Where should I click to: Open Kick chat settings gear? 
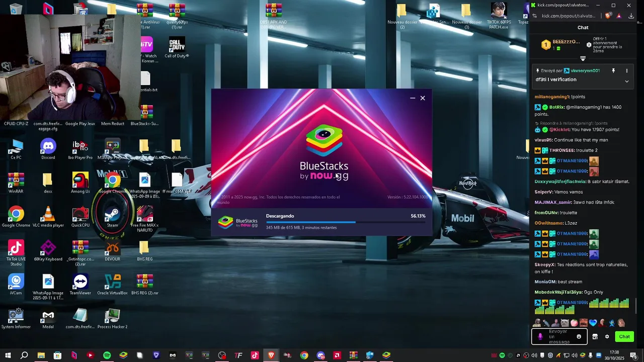tap(607, 337)
